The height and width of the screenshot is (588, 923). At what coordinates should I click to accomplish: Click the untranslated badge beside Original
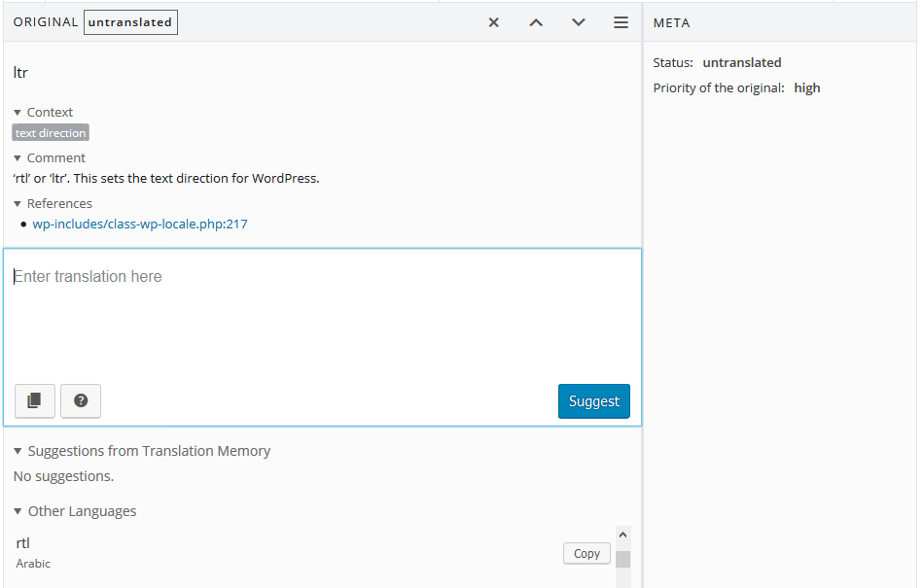pyautogui.click(x=130, y=22)
